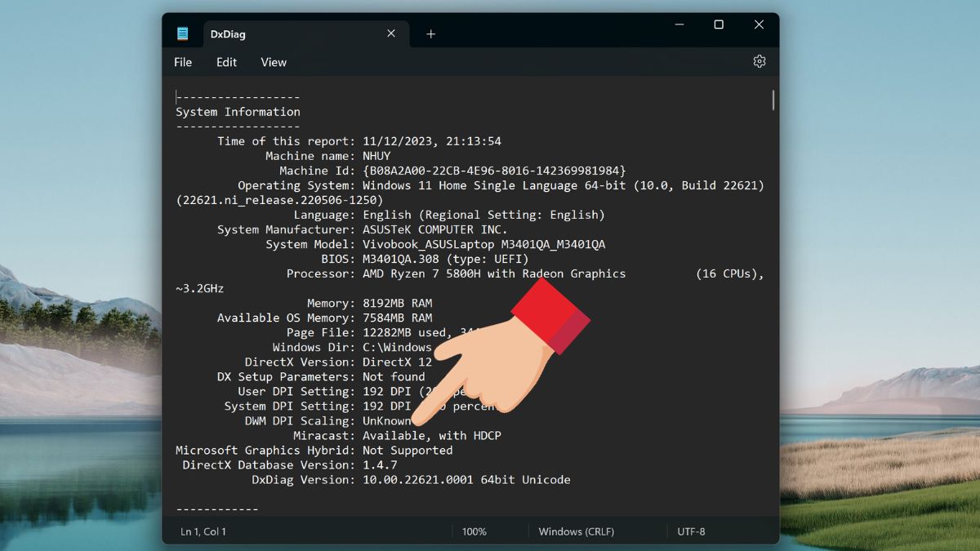Screen dimensions: 980x551
Task: Open Notepad settings gear
Action: 759,62
